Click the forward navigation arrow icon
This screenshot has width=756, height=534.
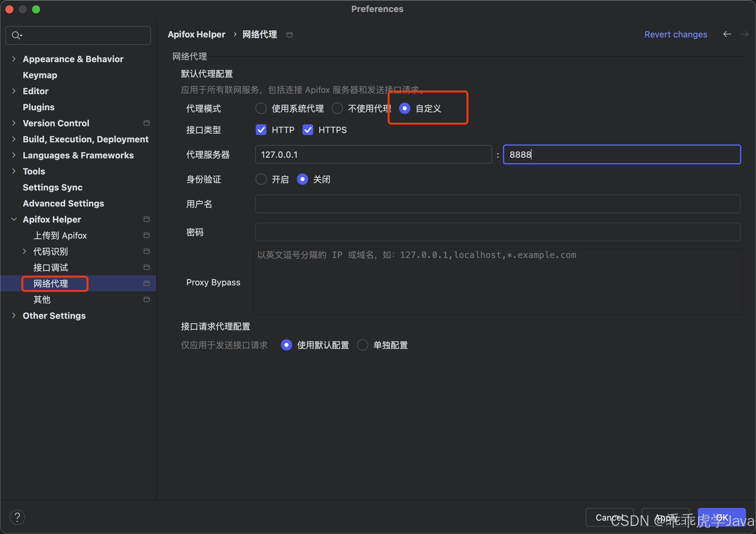[x=744, y=34]
